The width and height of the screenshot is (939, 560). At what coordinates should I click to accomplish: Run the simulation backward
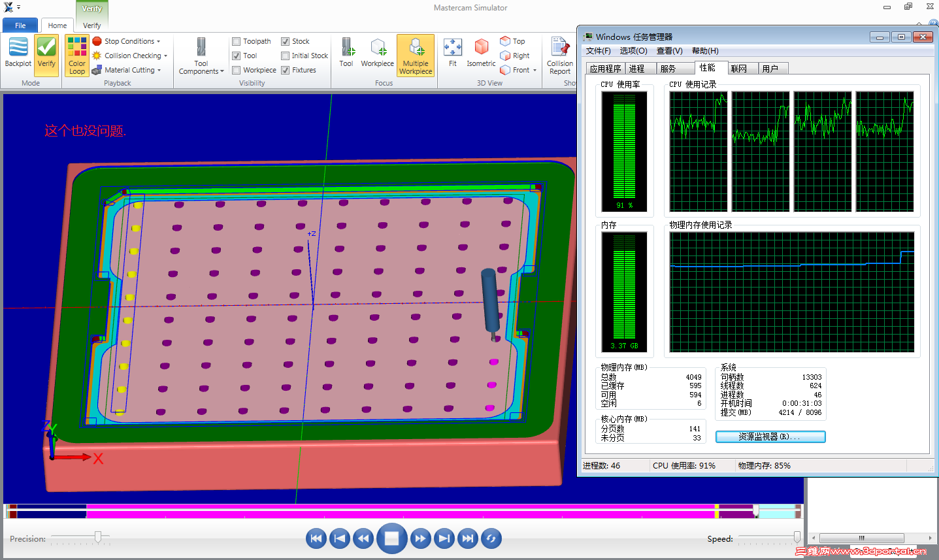tap(363, 538)
